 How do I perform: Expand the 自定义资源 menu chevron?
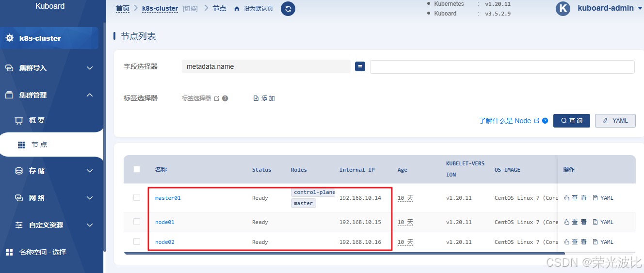point(90,225)
